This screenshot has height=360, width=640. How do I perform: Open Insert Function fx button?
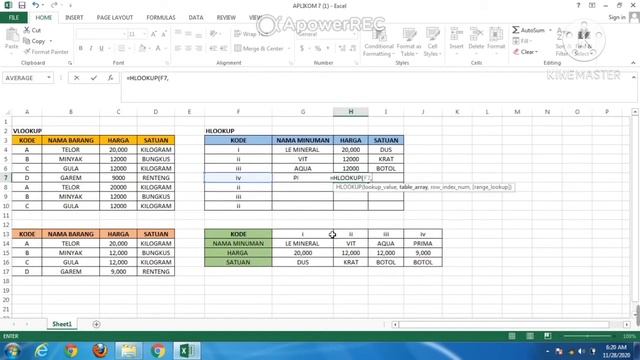pos(110,78)
